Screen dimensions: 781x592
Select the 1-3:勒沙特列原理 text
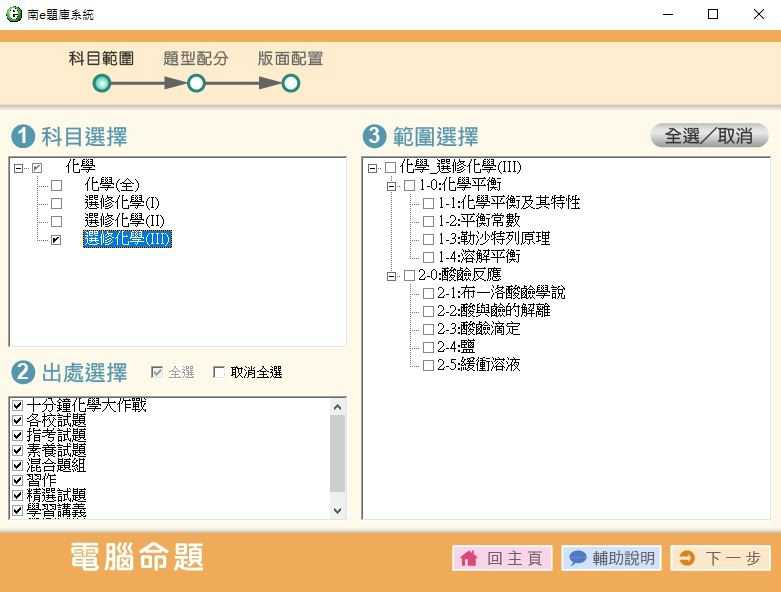tap(494, 238)
